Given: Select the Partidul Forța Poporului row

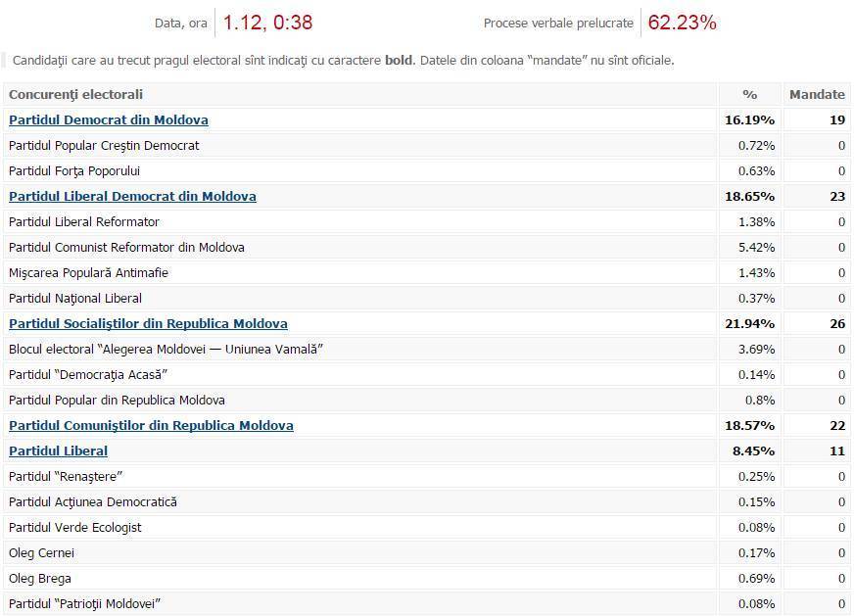Looking at the screenshot, I should point(427,171).
